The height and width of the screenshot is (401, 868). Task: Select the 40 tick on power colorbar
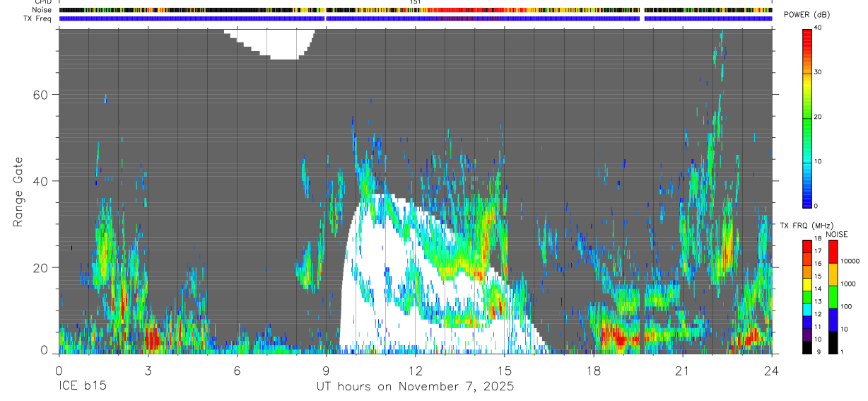(x=818, y=28)
